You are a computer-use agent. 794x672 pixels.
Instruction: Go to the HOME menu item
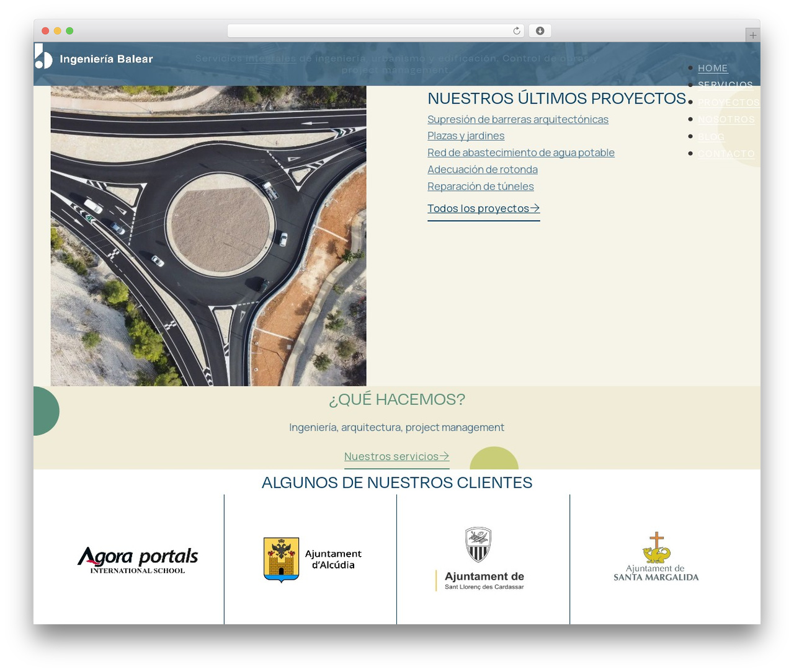713,68
